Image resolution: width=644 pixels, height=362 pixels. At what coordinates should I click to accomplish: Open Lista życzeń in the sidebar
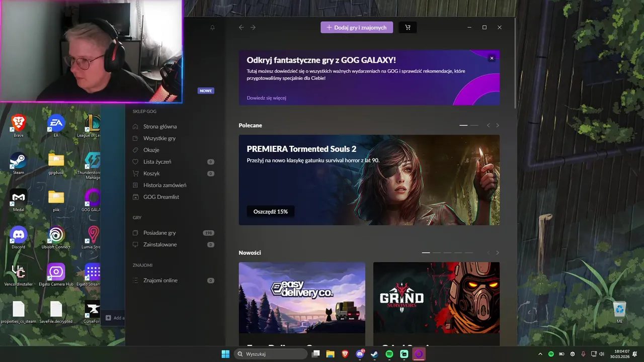[x=157, y=162]
